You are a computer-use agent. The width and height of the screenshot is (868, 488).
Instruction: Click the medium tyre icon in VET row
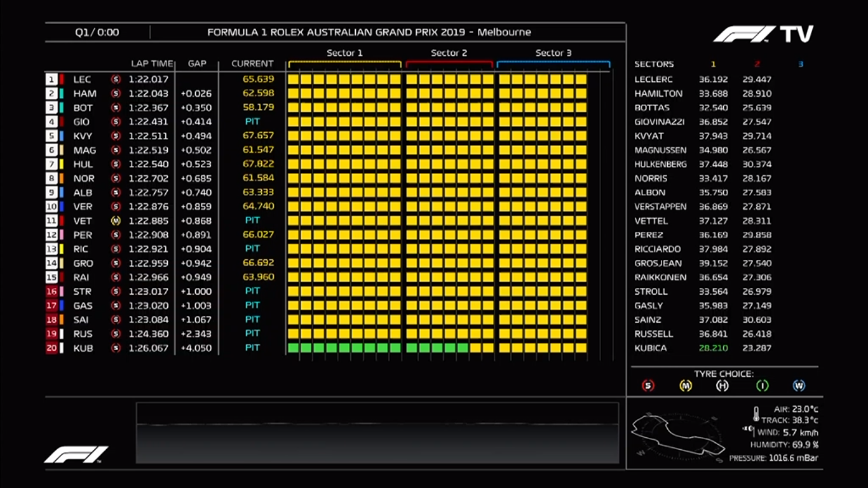tap(116, 221)
